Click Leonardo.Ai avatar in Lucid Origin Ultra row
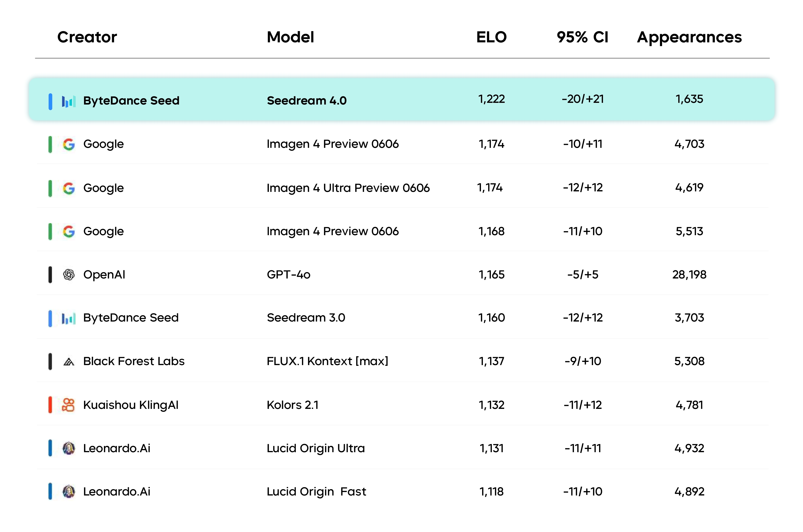The height and width of the screenshot is (532, 803). point(69,448)
